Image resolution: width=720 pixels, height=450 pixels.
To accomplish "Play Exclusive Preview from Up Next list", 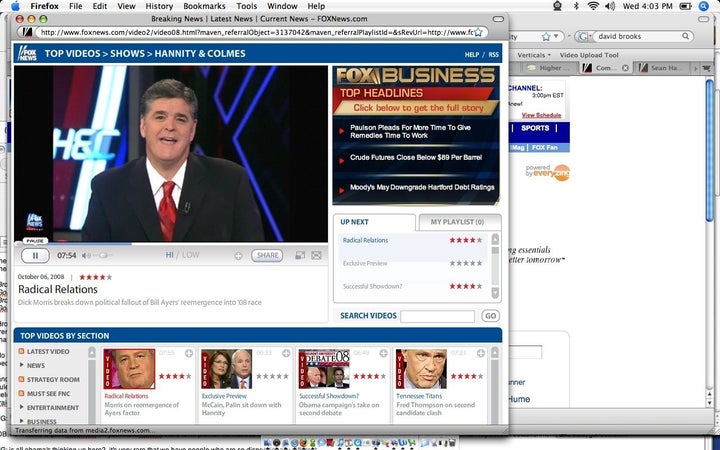I will coord(365,263).
